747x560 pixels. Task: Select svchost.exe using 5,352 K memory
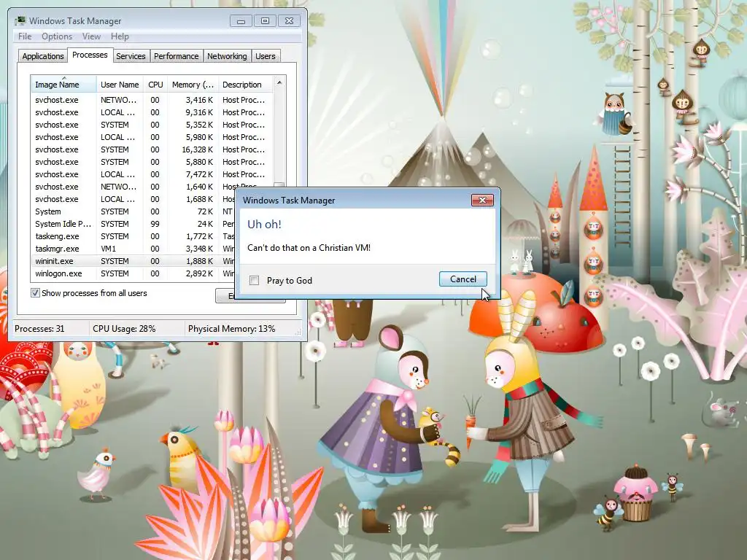[152, 125]
